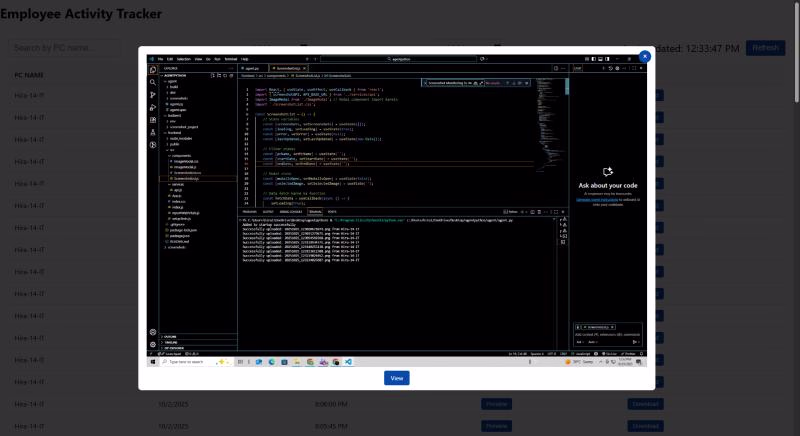Open Terminal menu in VS Code menu bar
Viewport: 800px width, 436px height.
click(231, 59)
